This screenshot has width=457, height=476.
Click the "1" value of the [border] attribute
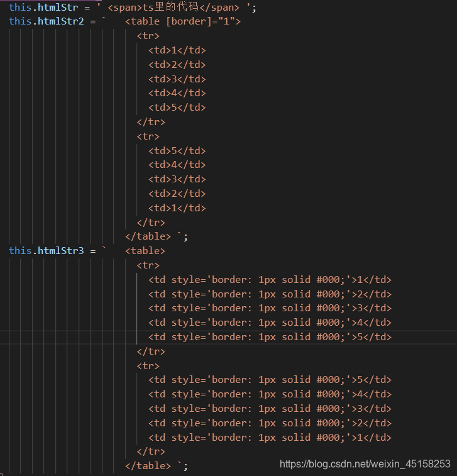pyautogui.click(x=226, y=21)
